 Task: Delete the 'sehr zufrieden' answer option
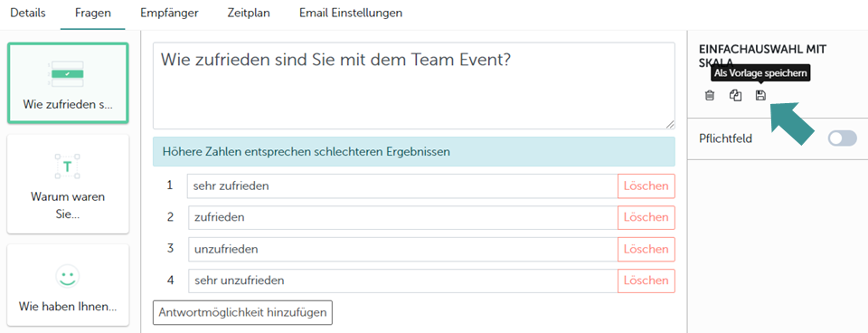point(646,186)
